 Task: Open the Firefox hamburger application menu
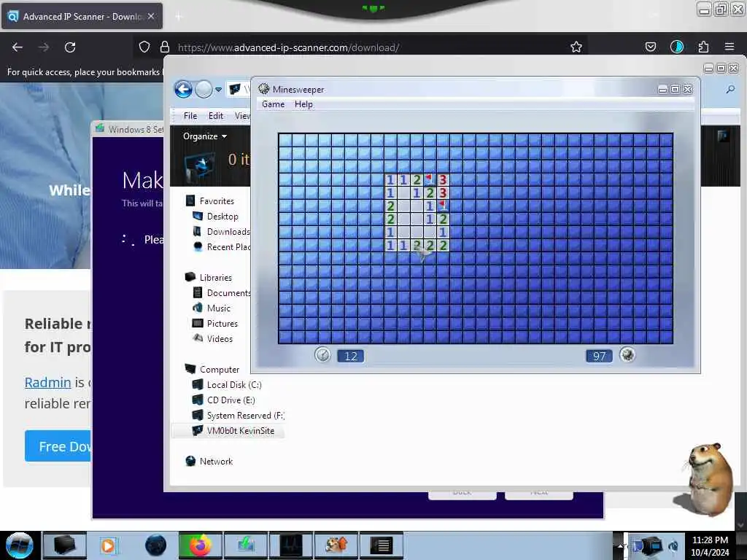click(729, 47)
